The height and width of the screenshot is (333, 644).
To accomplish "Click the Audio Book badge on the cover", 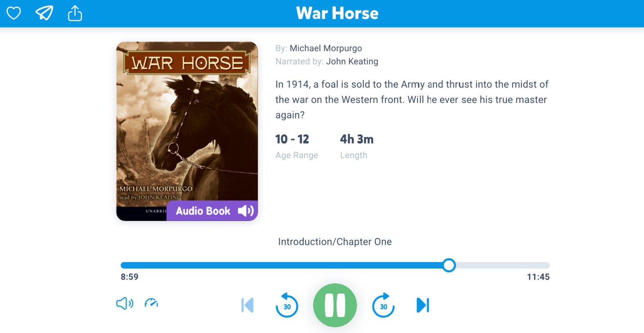I will 212,211.
